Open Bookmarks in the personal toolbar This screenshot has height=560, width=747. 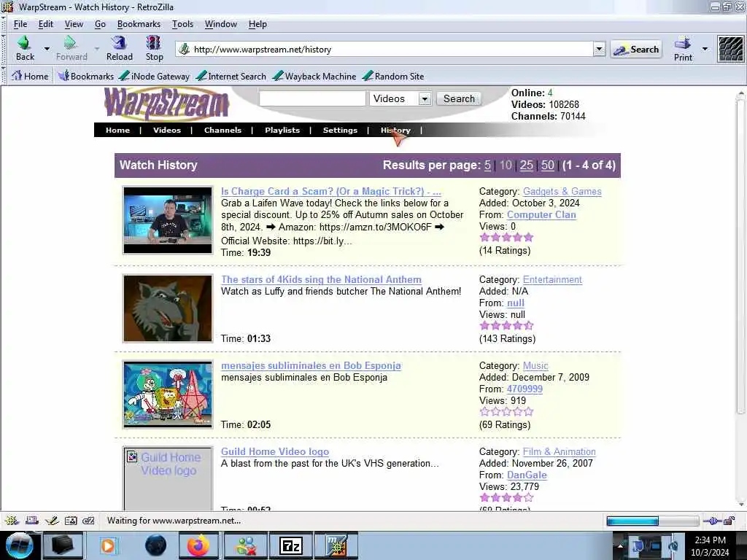pyautogui.click(x=86, y=76)
